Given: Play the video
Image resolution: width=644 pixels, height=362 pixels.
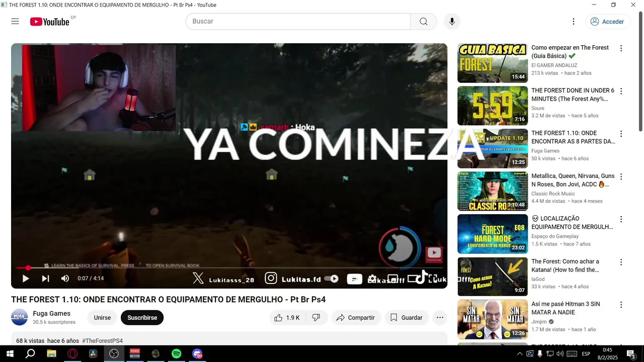Looking at the screenshot, I should click(26, 279).
